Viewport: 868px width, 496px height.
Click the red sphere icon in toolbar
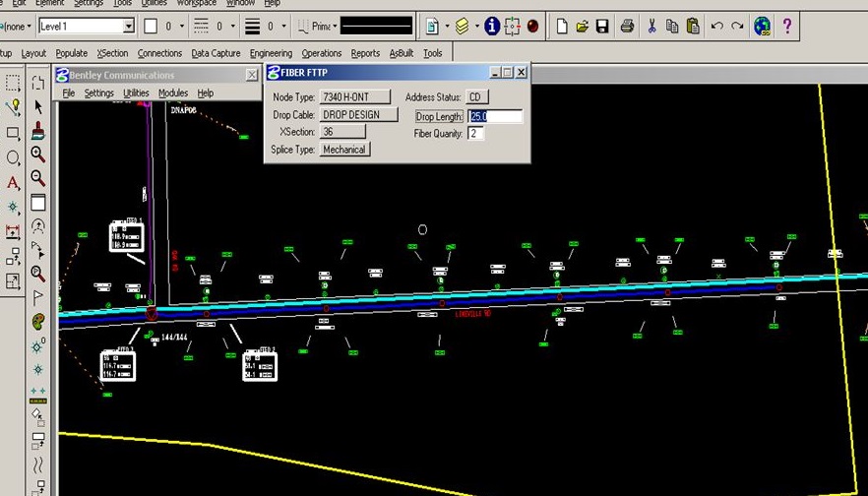[x=532, y=26]
